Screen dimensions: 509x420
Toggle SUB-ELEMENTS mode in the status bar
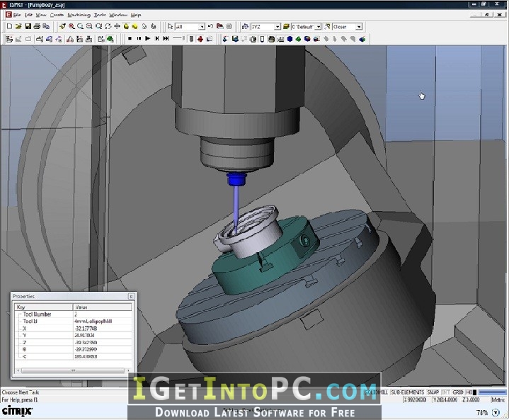[x=407, y=392]
